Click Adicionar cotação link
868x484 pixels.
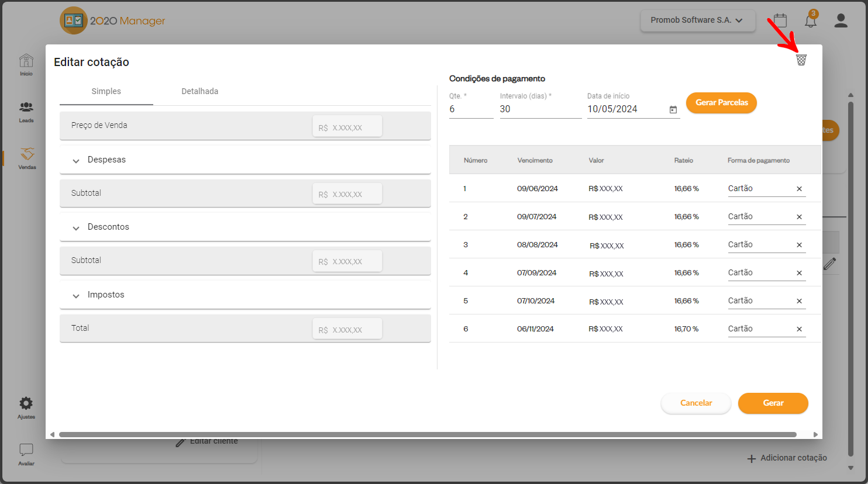pos(787,458)
